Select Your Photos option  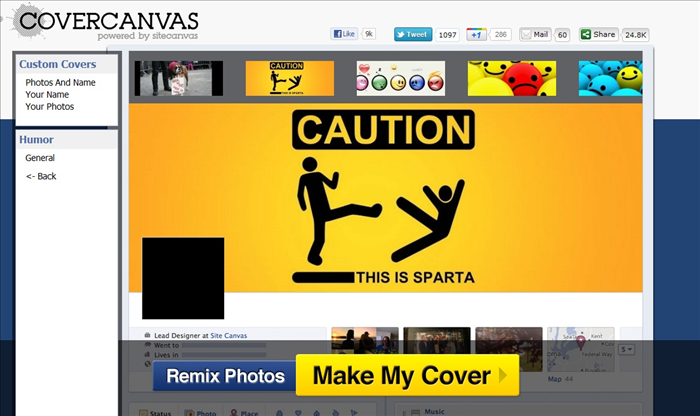(x=50, y=107)
